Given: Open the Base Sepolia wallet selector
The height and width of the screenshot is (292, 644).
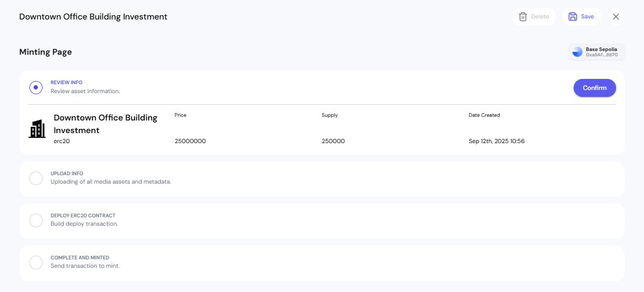Looking at the screenshot, I should [596, 52].
